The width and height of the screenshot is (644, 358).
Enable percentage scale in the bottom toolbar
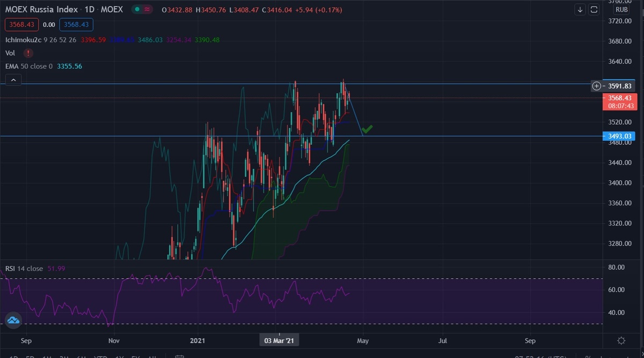[x=588, y=356]
